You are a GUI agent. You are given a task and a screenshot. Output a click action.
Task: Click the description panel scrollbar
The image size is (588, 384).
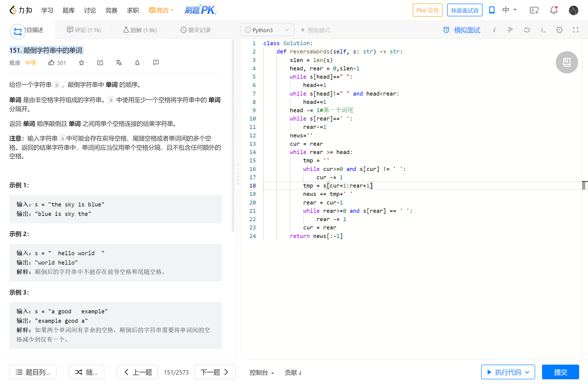point(233,136)
